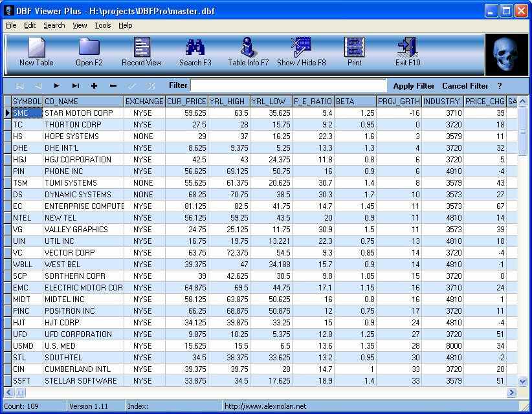This screenshot has height=414, width=532.
Task: Open filter help question mark
Action: coord(500,86)
